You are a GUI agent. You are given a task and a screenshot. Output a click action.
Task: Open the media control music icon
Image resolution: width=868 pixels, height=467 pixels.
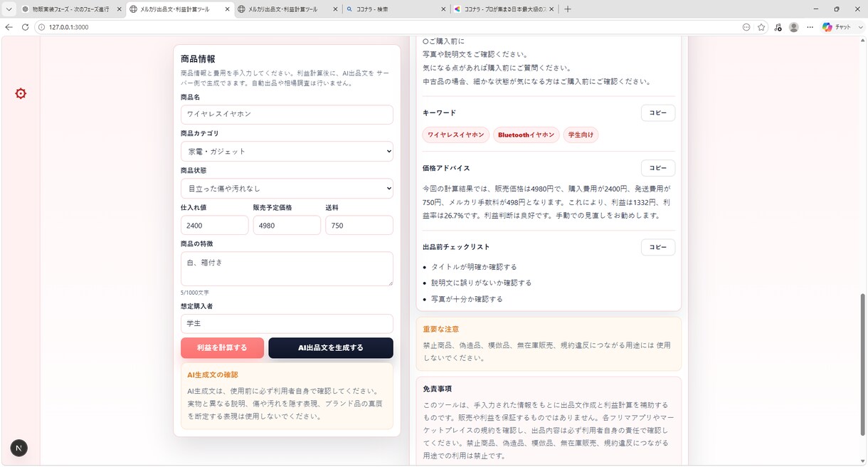[x=778, y=27]
